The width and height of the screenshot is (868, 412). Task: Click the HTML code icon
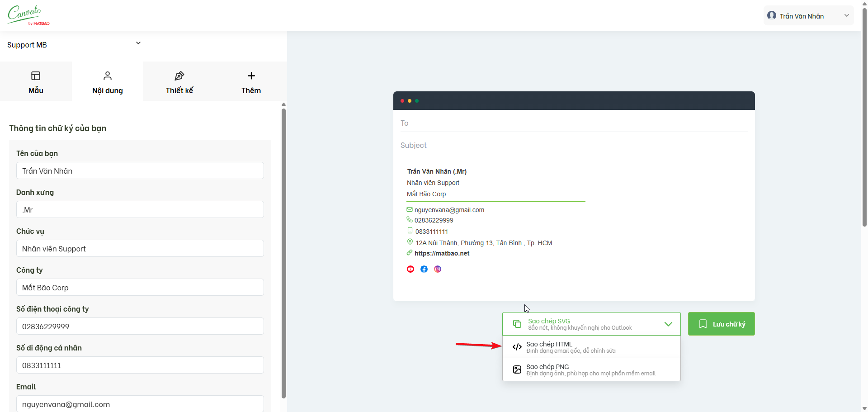(517, 347)
